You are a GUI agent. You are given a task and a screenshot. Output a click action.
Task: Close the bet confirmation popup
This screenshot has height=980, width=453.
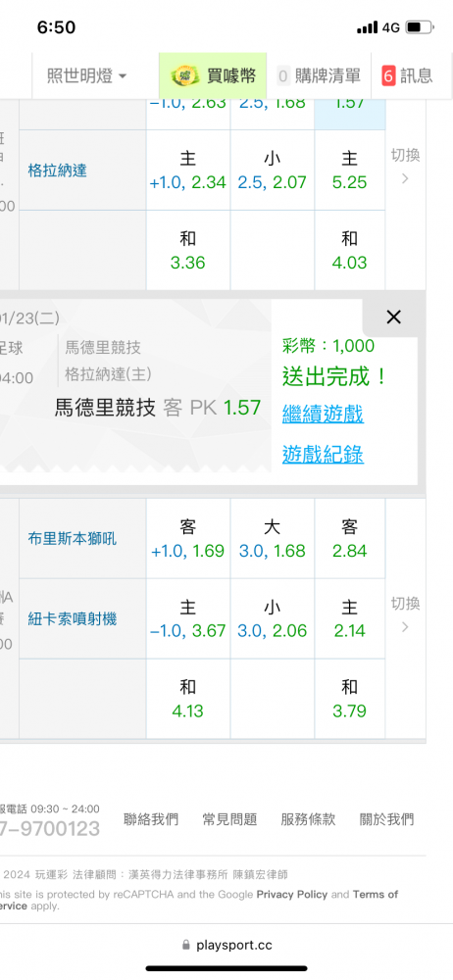click(393, 318)
